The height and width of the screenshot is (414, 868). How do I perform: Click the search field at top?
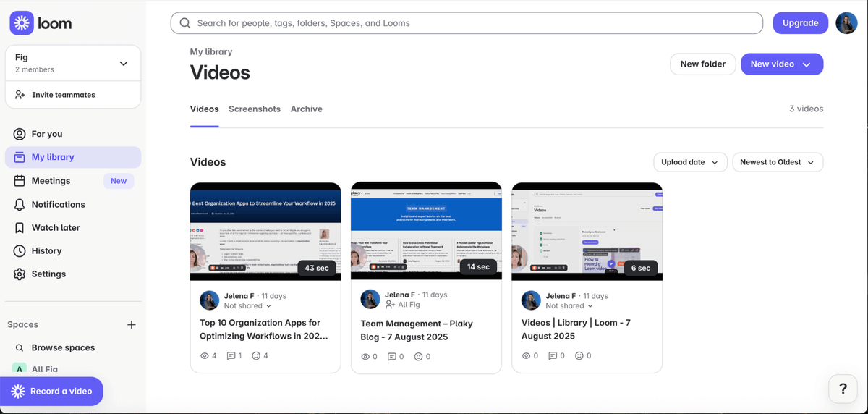click(467, 23)
